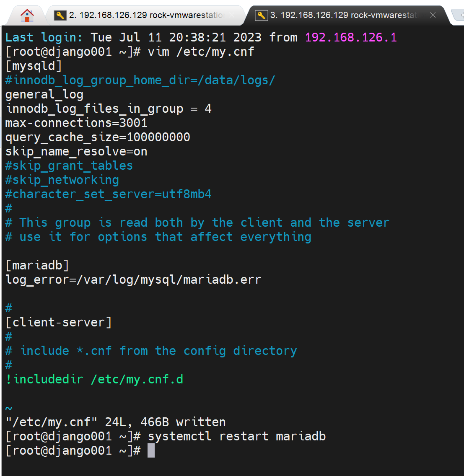
Task: Click the key icon on session tab 2
Action: click(60, 16)
